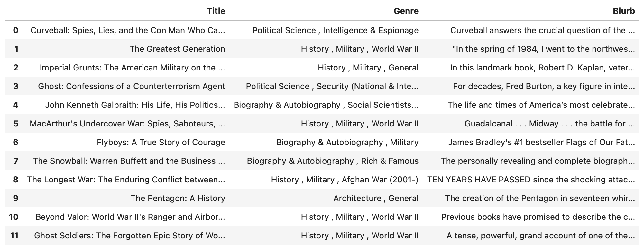Select The Snowball: Warren Buffett title cell

click(129, 161)
